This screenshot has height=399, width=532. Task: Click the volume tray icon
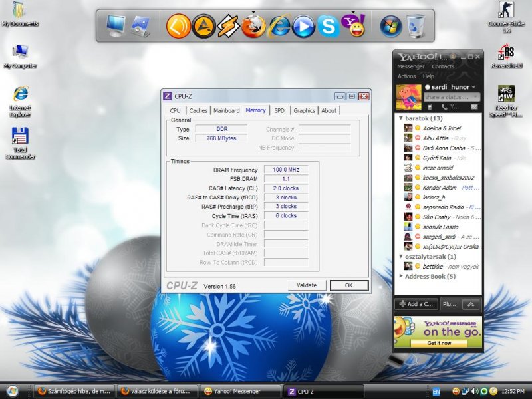tap(475, 391)
